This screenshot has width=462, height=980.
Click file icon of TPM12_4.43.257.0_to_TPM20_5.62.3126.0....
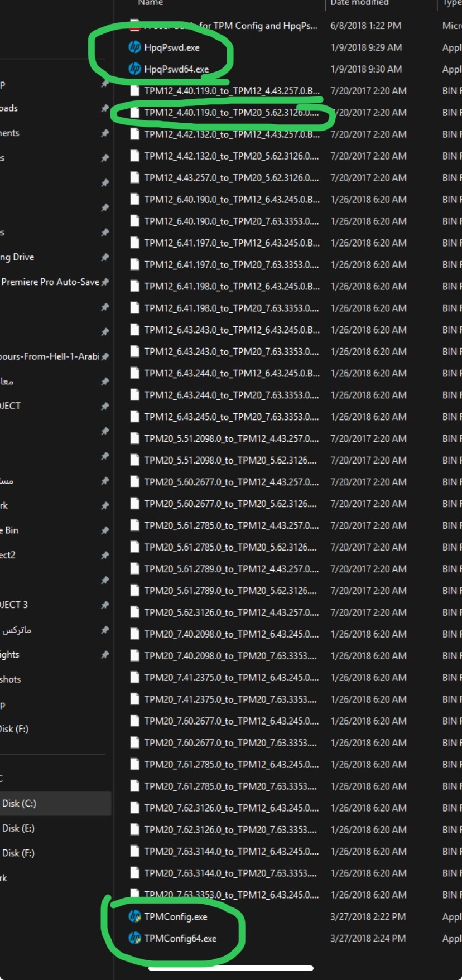134,177
